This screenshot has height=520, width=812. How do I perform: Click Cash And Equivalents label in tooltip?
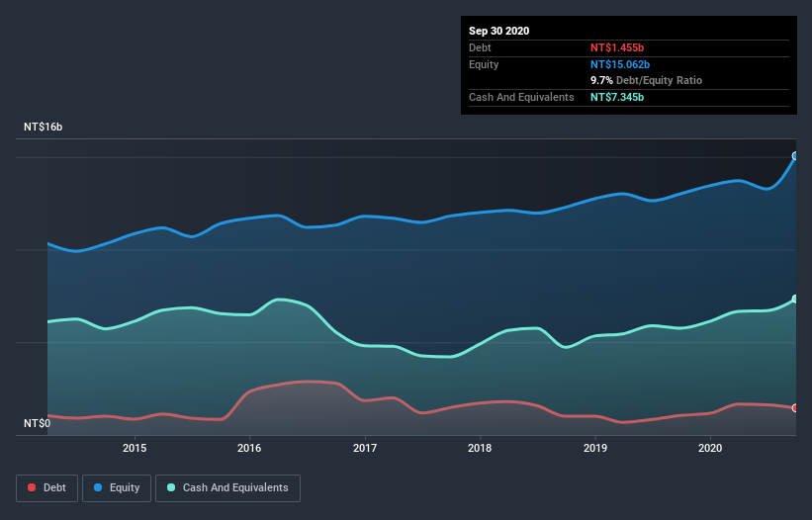point(521,97)
